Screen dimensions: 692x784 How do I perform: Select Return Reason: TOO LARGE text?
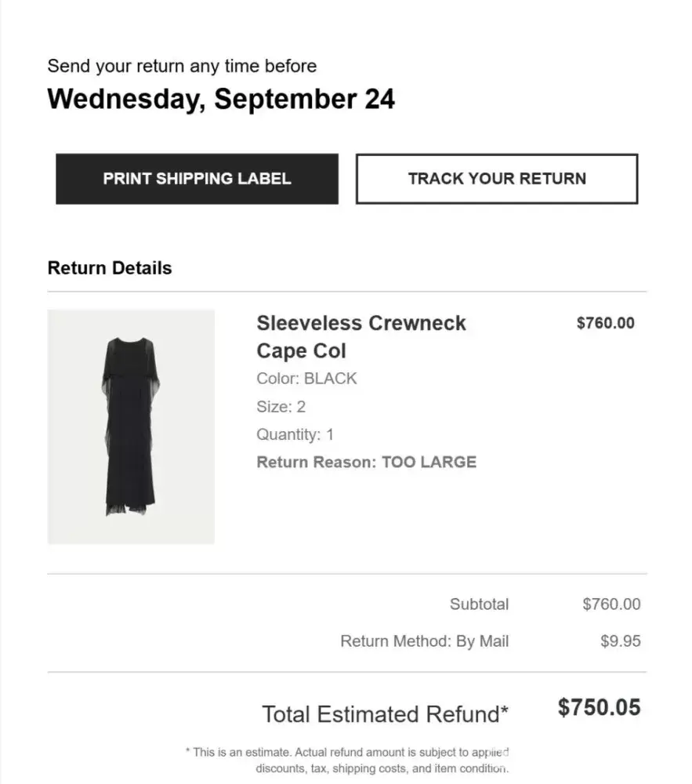point(366,462)
